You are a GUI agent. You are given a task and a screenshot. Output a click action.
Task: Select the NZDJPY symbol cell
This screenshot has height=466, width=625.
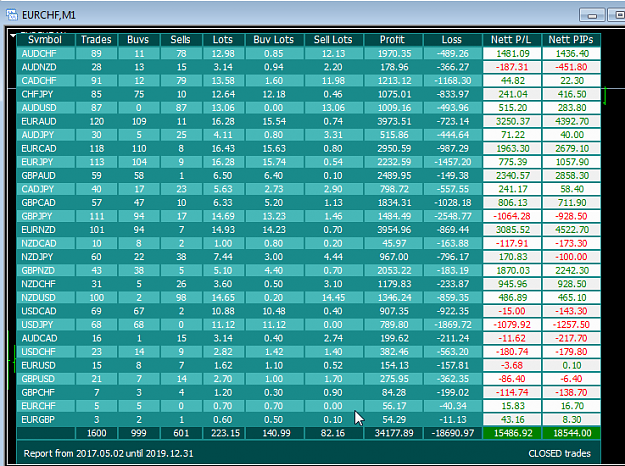tap(45, 257)
